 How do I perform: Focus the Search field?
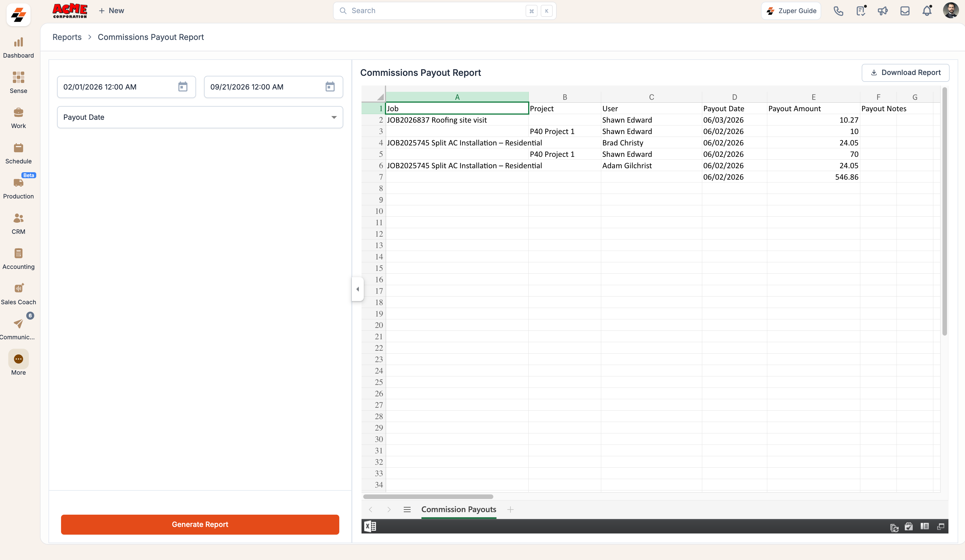click(445, 11)
